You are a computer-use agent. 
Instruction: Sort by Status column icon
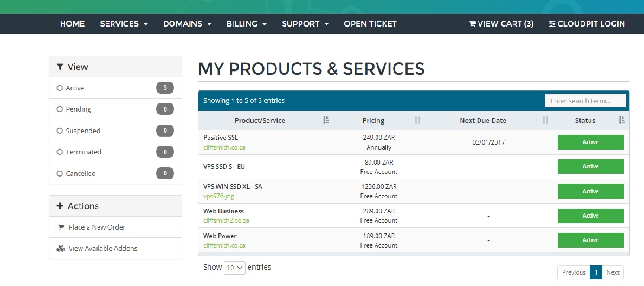[x=621, y=120]
